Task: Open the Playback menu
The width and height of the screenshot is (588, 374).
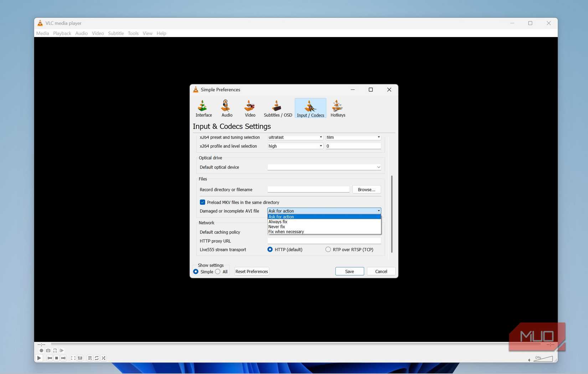Action: point(62,33)
